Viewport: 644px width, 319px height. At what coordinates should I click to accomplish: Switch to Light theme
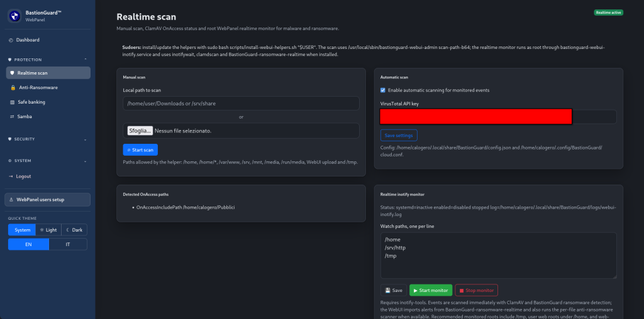pyautogui.click(x=48, y=230)
